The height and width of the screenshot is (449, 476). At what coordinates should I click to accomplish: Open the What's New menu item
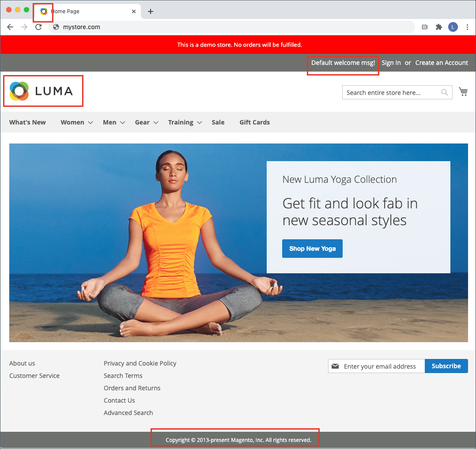tap(27, 122)
